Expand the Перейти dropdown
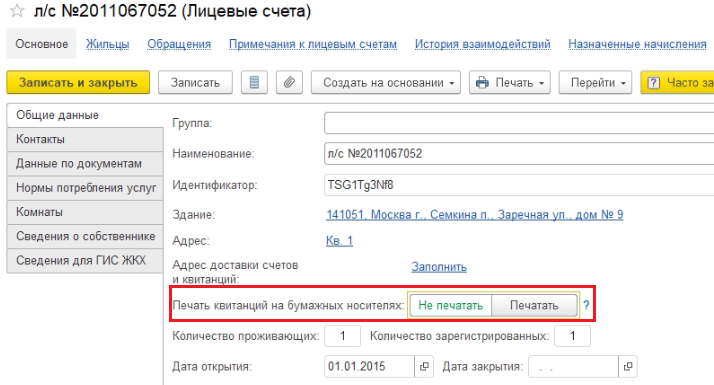714x385 pixels. [x=595, y=82]
